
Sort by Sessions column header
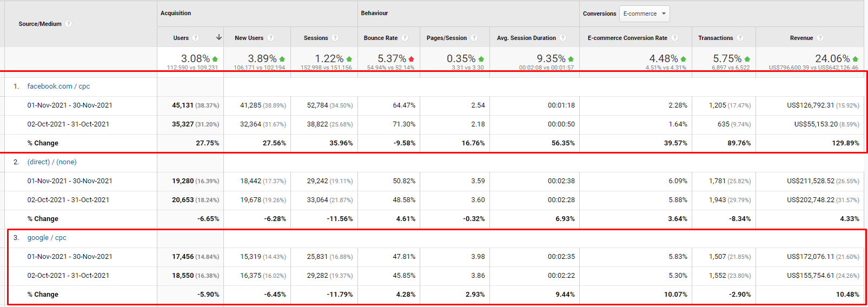316,38
